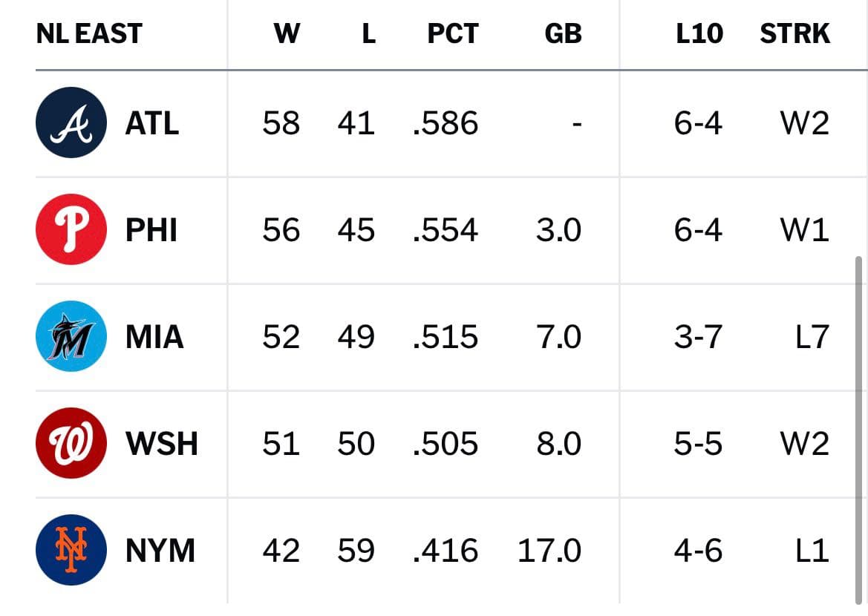868x616 pixels.
Task: Select the Marlins L7 streak cell
Action: tap(812, 336)
